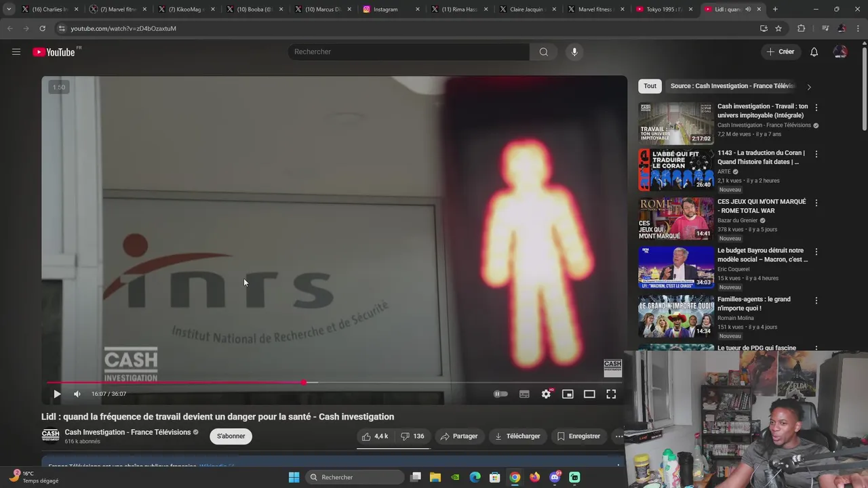Open Cash Investigation channel name link
The height and width of the screenshot is (488, 868).
127,432
